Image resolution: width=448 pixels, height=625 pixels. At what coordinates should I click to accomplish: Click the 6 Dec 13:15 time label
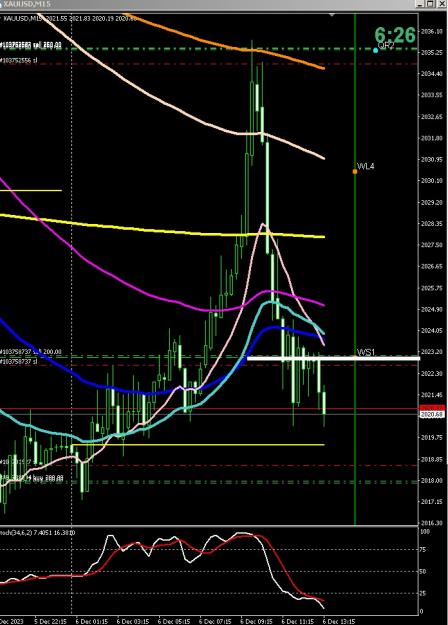click(x=339, y=621)
